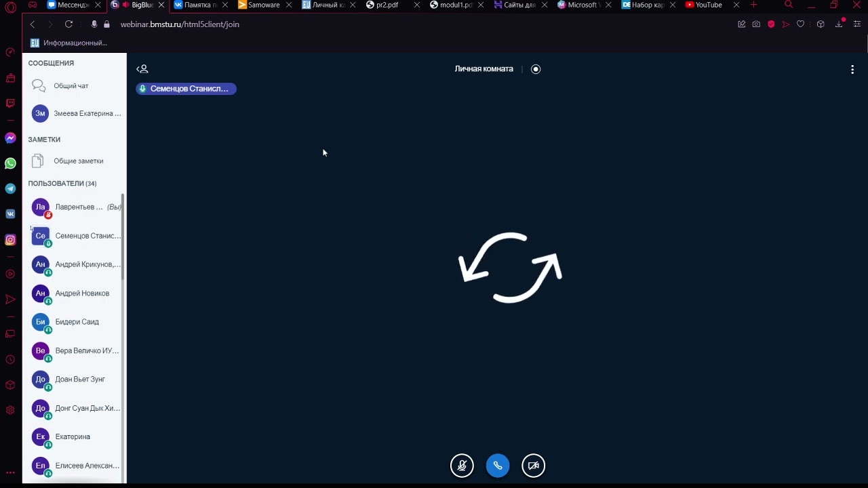This screenshot has height=488, width=868.
Task: Turn on webcam with the camera button
Action: click(534, 466)
